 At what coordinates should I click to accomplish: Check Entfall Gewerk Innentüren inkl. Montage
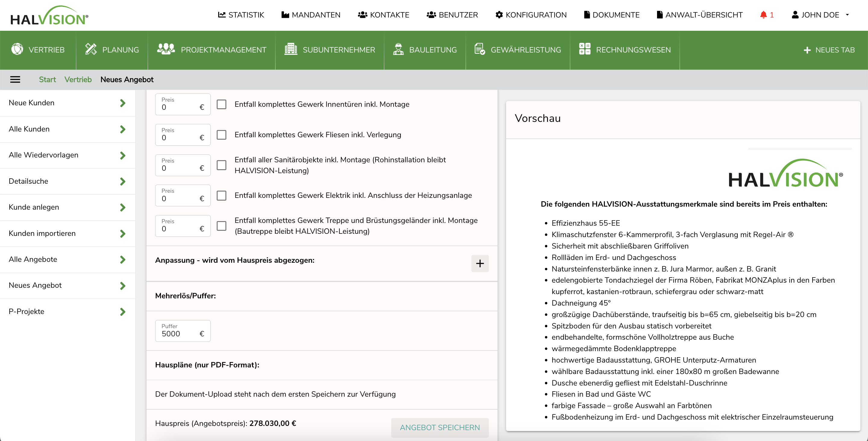coord(222,104)
